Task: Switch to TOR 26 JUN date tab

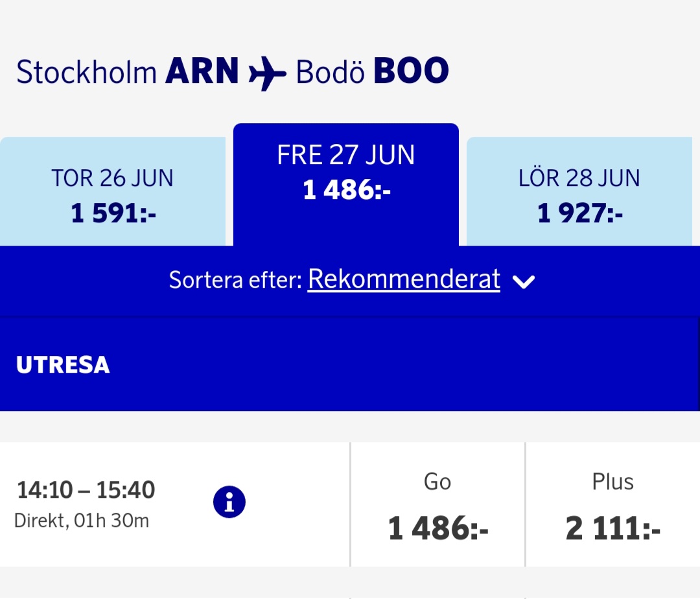Action: [113, 192]
